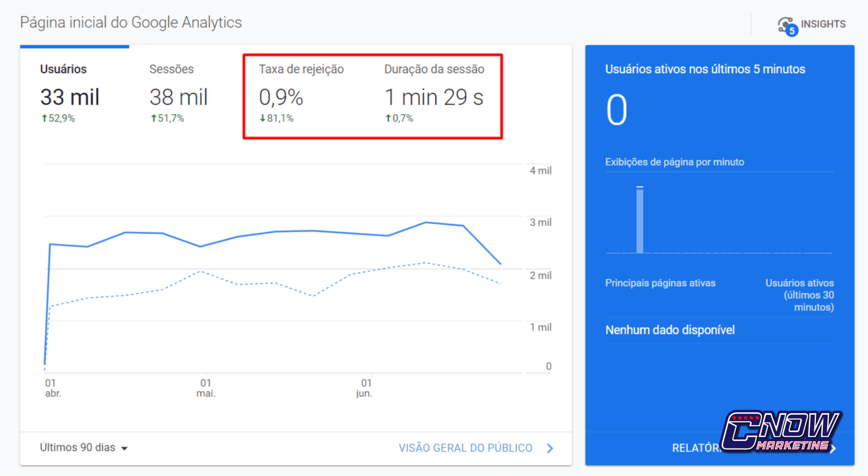The width and height of the screenshot is (868, 476).
Task: Click the 3 mil y-axis label
Action: [x=541, y=223]
